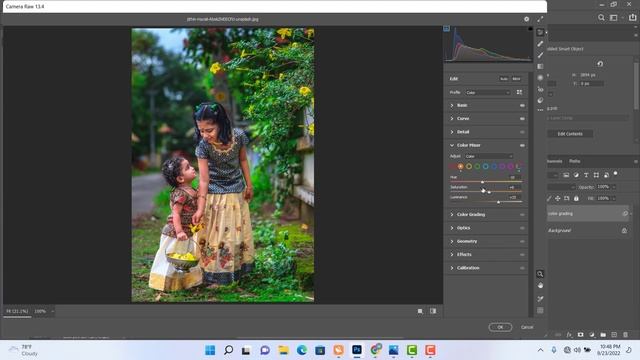Switch to the Channels tab in Photoshop
This screenshot has height=360, width=640.
pyautogui.click(x=554, y=161)
